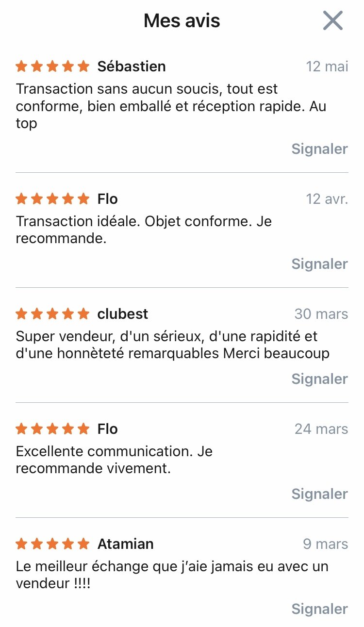Tap the stars on Flo's 12 avr. review

(x=52, y=199)
